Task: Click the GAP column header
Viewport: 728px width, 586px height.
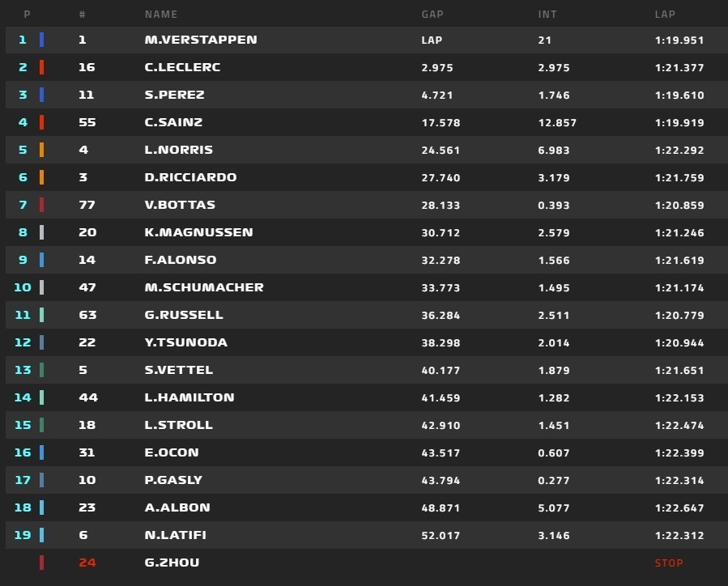Action: 432,15
